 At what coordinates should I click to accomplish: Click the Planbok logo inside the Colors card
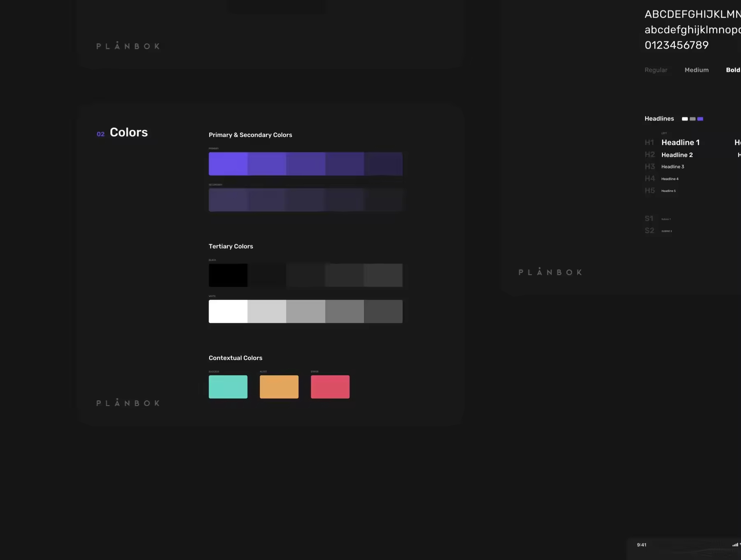128,403
